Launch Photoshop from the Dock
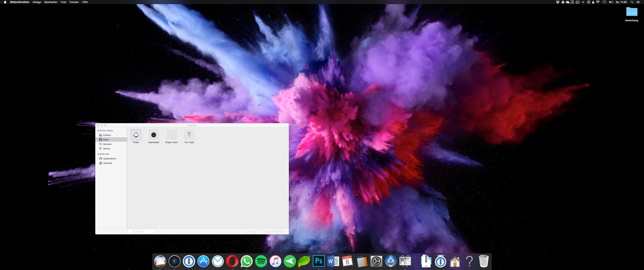This screenshot has width=644, height=270. coord(319,261)
